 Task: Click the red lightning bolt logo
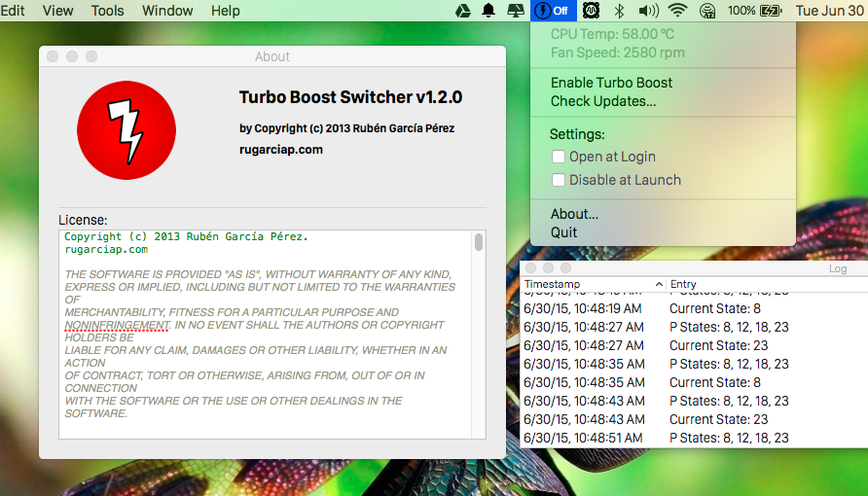pos(126,130)
